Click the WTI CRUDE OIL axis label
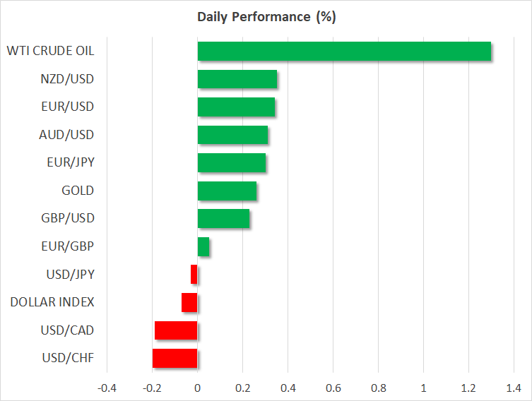Viewport: 532px width, 401px height. 50,51
